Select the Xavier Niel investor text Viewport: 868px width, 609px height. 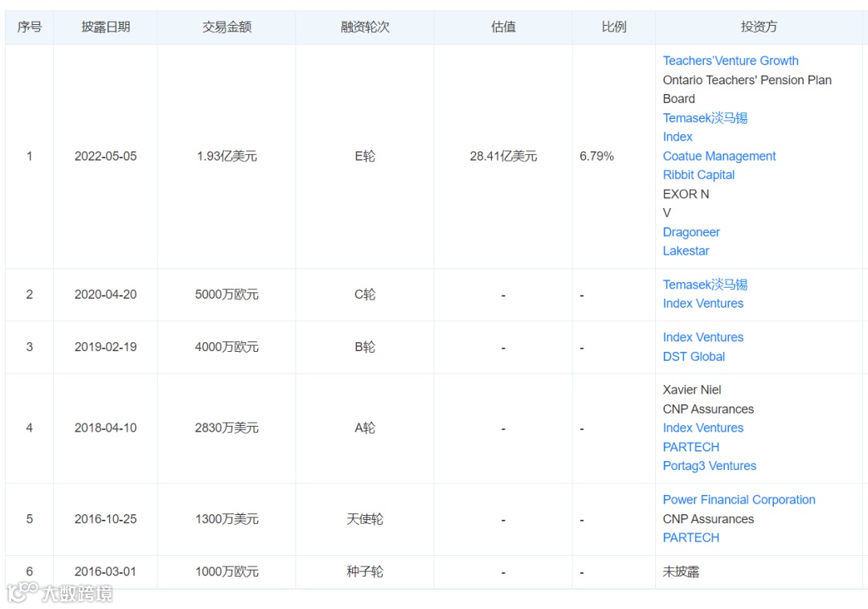(x=692, y=390)
